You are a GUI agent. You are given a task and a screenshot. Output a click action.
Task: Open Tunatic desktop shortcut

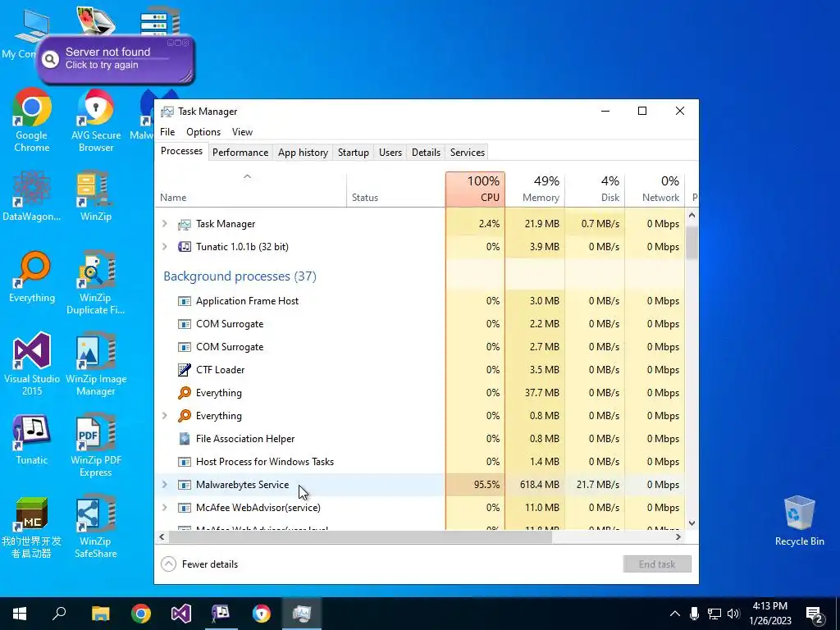(x=32, y=439)
